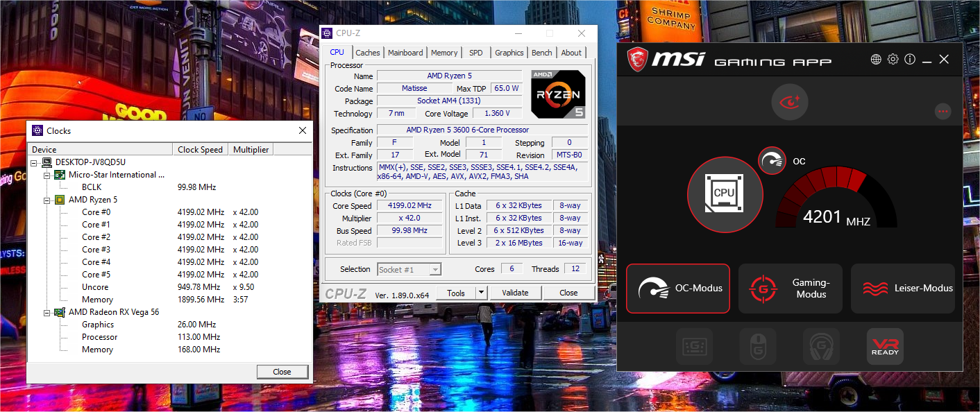Switch to the About tab

point(572,53)
